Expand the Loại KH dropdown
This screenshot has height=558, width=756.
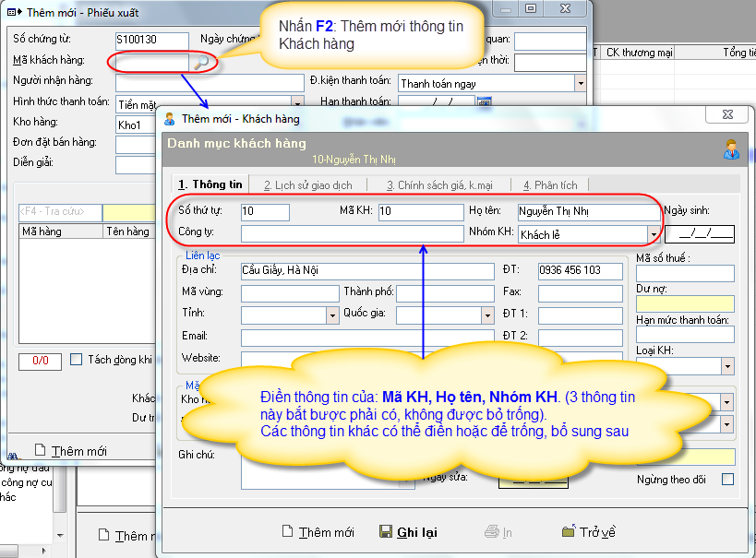727,367
